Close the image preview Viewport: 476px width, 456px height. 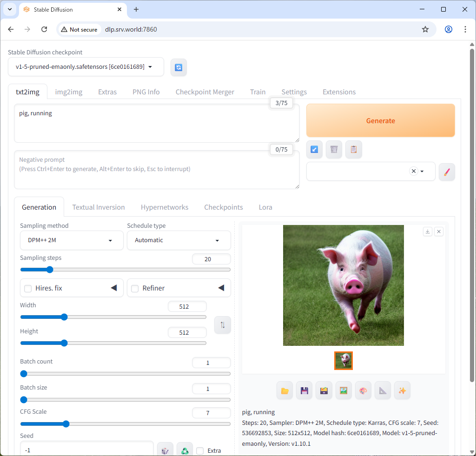coord(439,231)
